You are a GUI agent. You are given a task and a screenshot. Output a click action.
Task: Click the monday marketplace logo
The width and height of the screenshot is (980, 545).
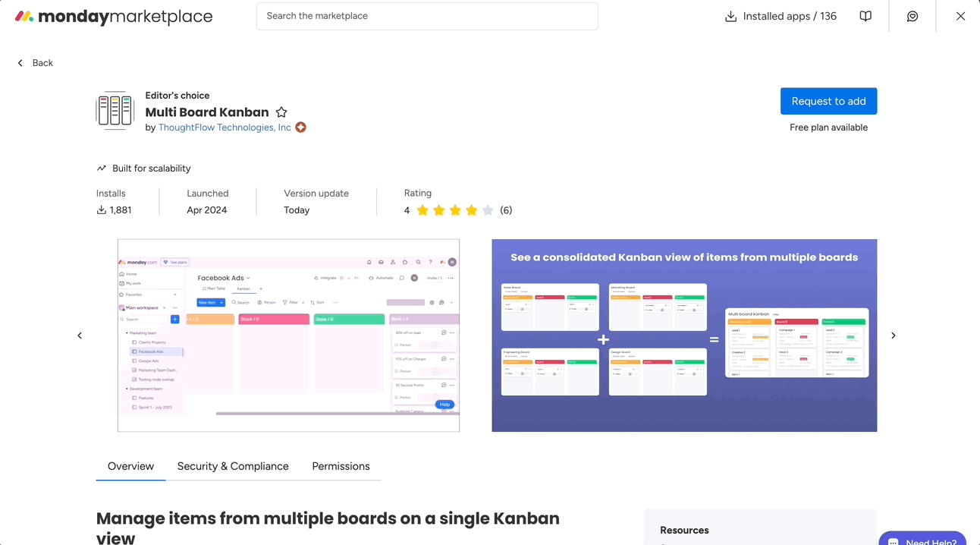pyautogui.click(x=114, y=16)
